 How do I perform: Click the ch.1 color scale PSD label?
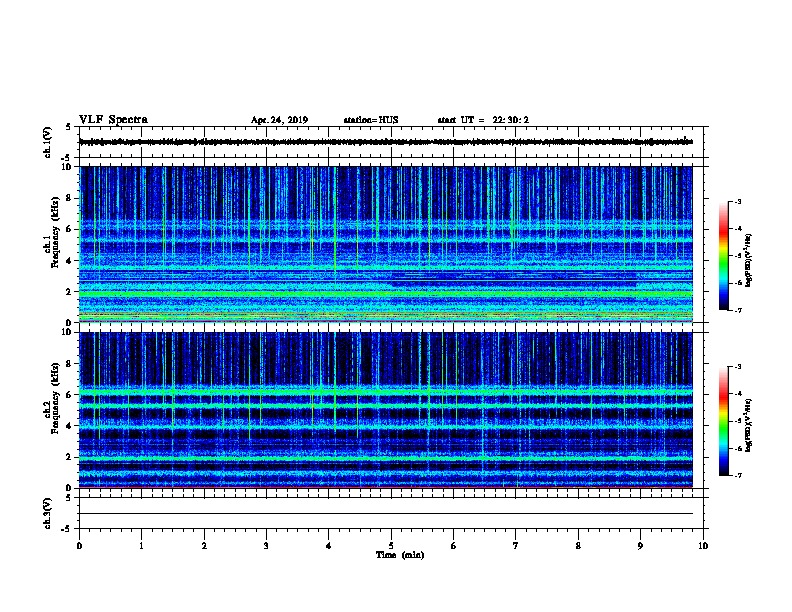click(x=749, y=260)
